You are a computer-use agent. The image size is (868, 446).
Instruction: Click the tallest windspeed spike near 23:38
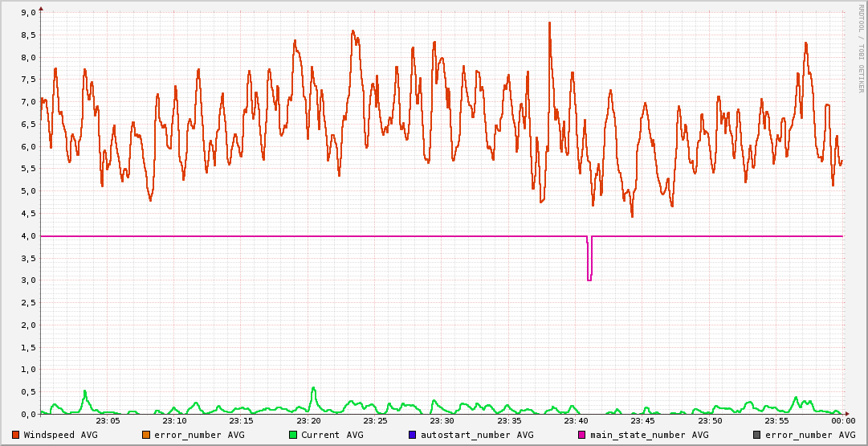pos(550,24)
